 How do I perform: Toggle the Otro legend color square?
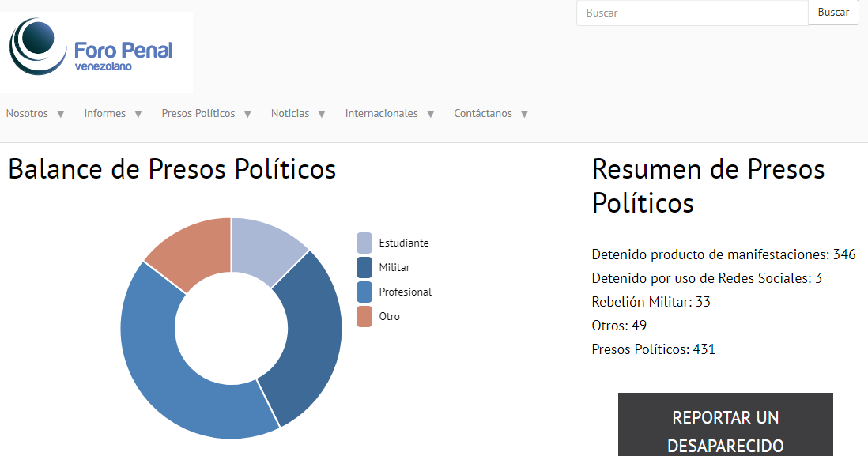tap(364, 316)
